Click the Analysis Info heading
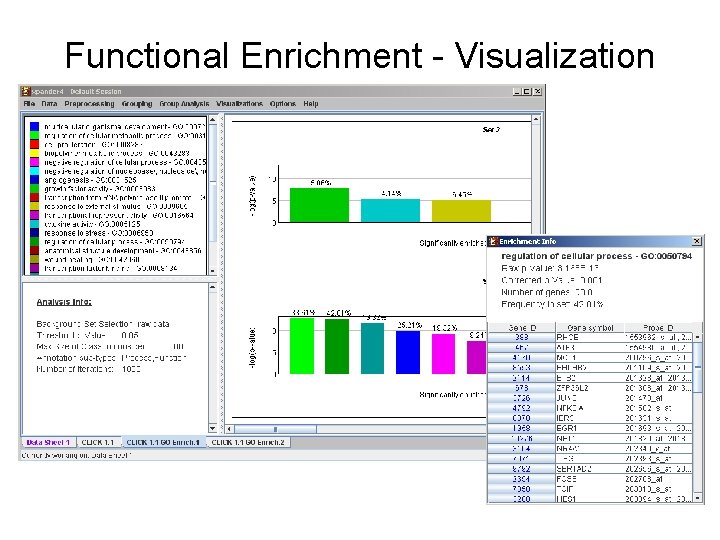720x540 pixels. 64,302
